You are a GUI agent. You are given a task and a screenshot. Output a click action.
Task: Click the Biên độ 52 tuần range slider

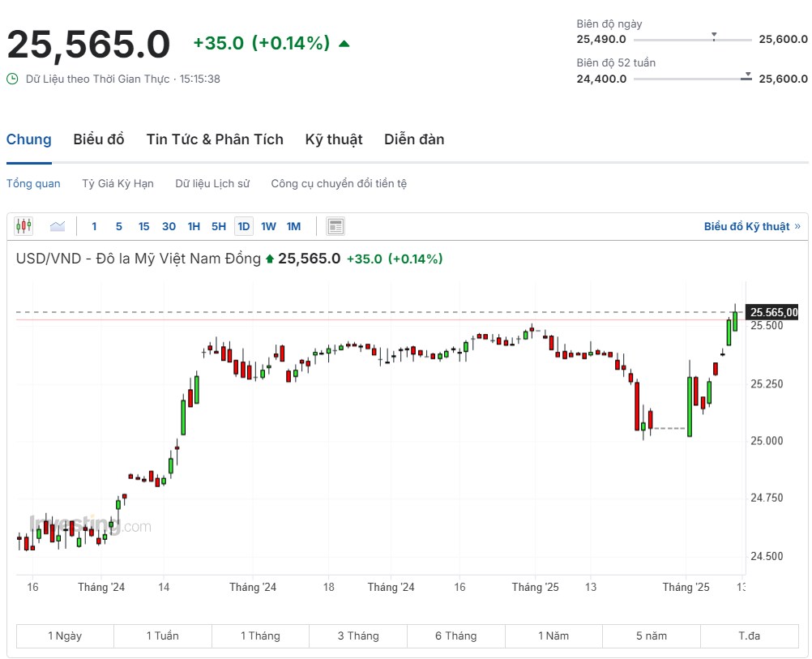693,79
